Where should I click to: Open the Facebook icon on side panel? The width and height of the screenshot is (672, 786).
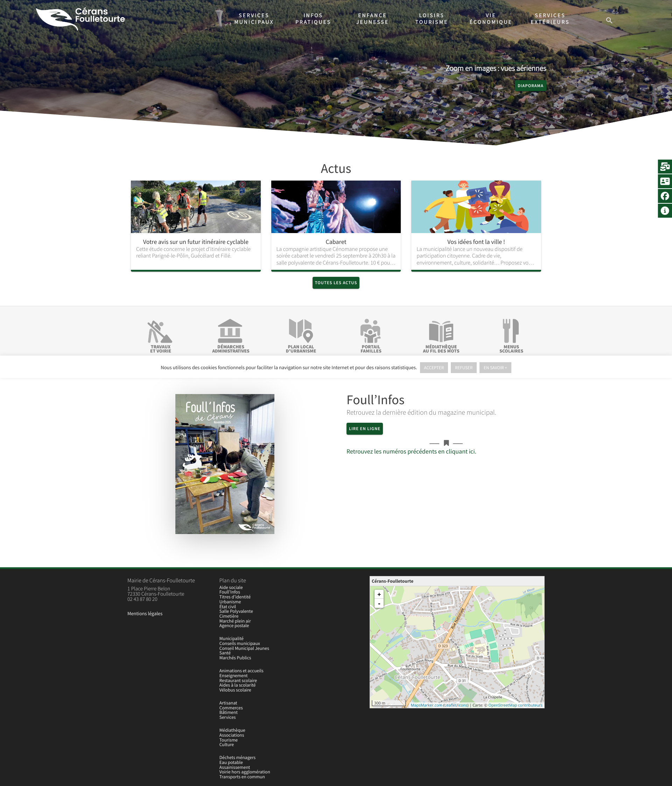[665, 196]
